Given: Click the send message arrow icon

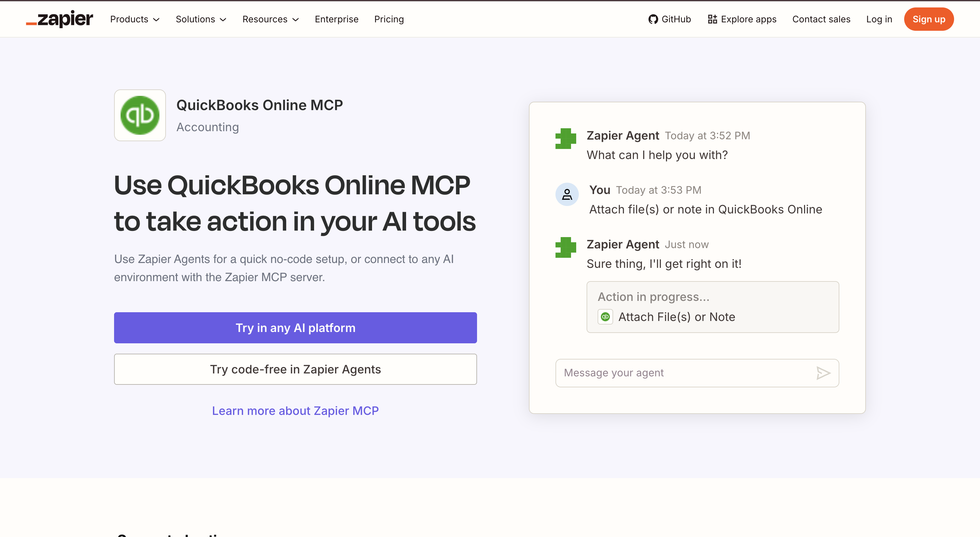Looking at the screenshot, I should point(823,373).
